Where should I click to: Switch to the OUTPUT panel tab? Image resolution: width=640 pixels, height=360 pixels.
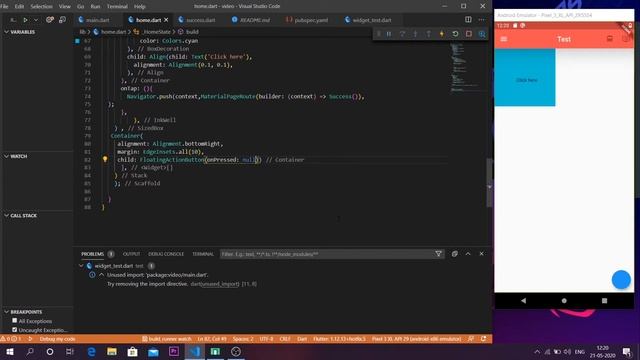point(131,254)
